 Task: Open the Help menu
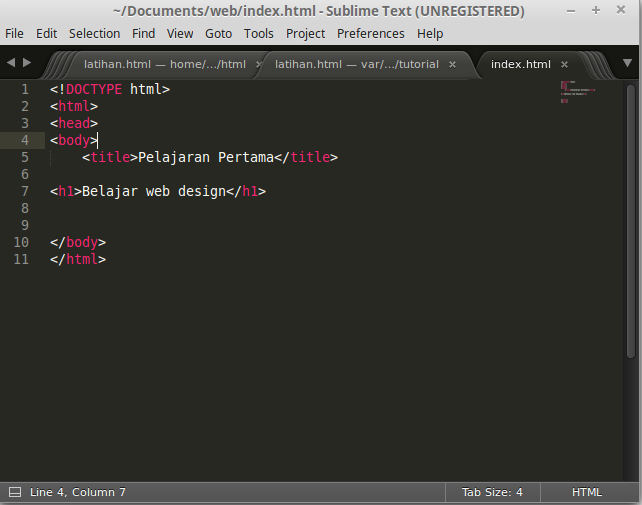(430, 34)
